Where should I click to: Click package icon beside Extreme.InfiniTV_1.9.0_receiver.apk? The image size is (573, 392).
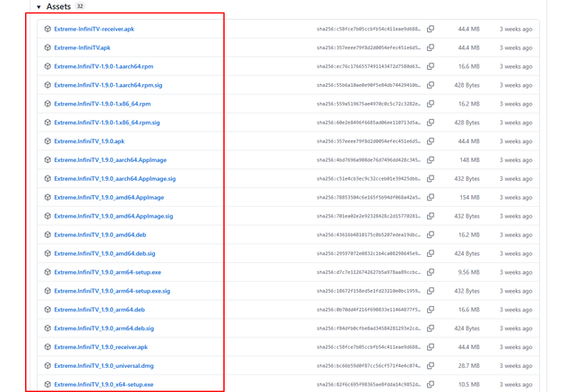pyautogui.click(x=47, y=346)
